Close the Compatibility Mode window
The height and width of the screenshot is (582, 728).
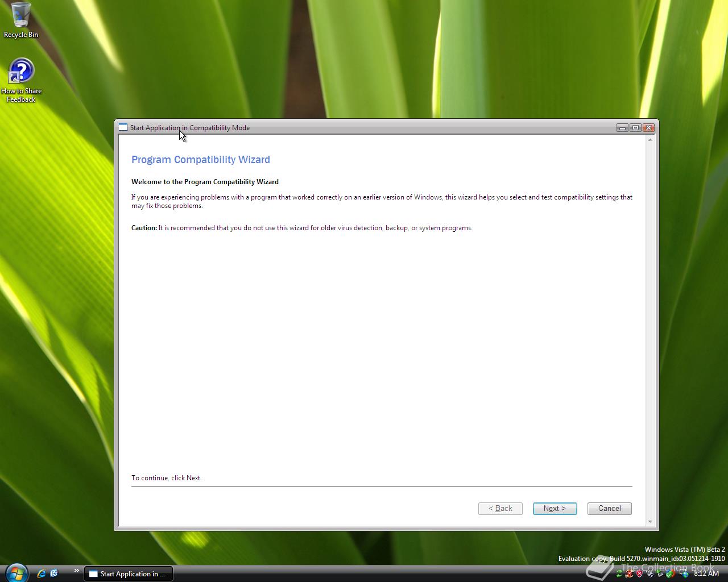648,128
